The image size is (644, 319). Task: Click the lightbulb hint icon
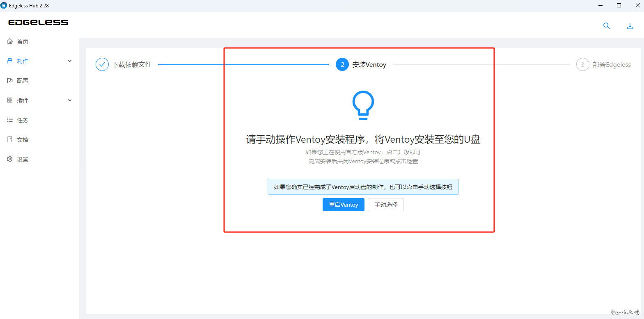point(363,105)
